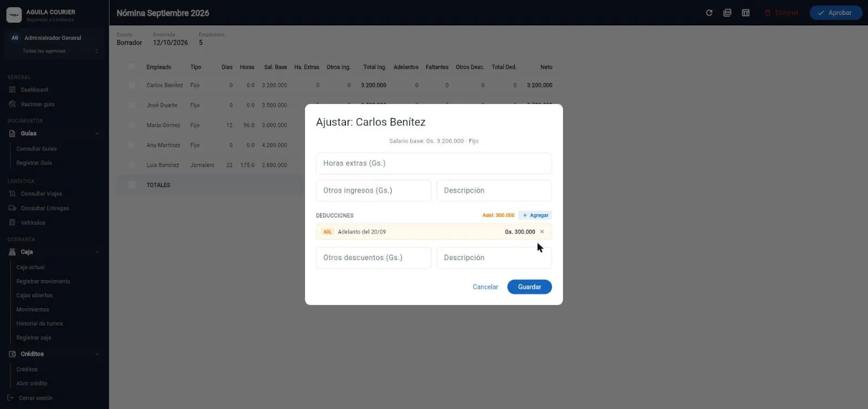The height and width of the screenshot is (409, 868).
Task: Collapse the Guías section chevron
Action: [97, 133]
